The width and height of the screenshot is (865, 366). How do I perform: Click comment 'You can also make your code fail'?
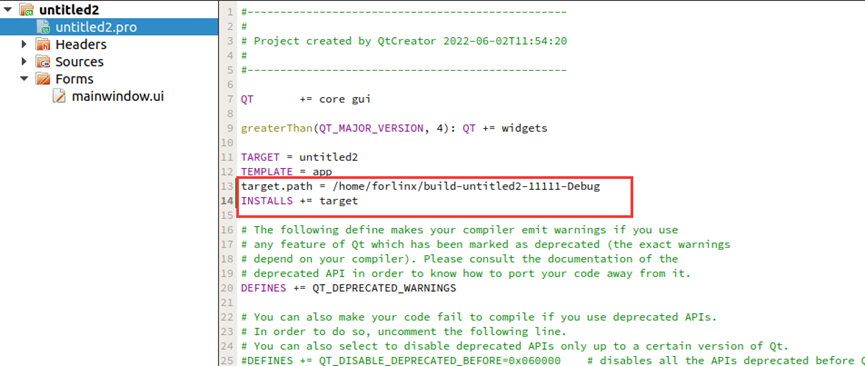tap(479, 317)
